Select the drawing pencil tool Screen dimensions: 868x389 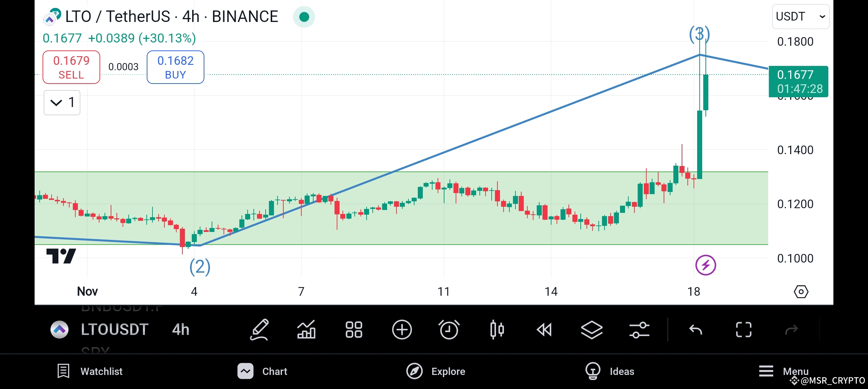259,330
